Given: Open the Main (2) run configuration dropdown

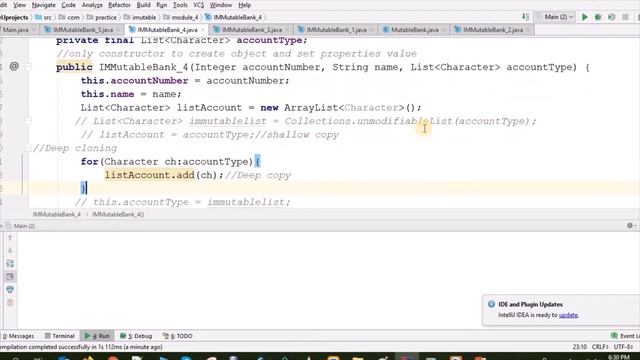Looking at the screenshot, I should [x=555, y=17].
